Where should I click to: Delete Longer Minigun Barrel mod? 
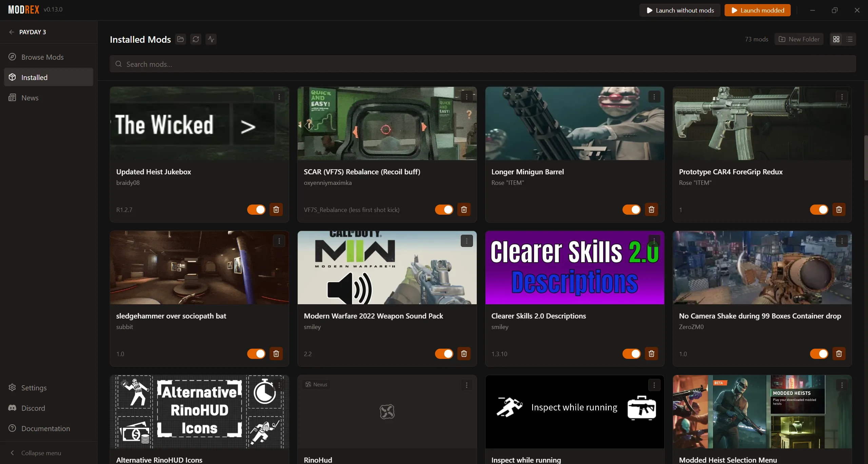click(651, 210)
